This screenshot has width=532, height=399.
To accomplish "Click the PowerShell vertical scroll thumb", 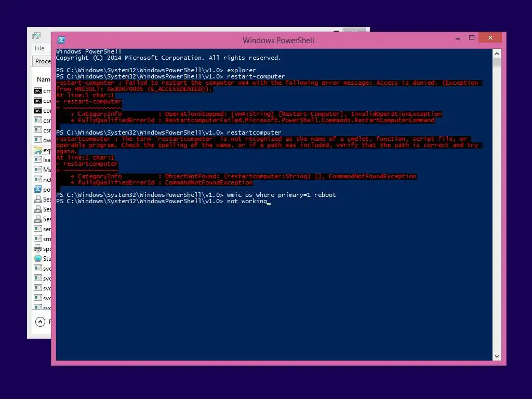I will coord(497,62).
